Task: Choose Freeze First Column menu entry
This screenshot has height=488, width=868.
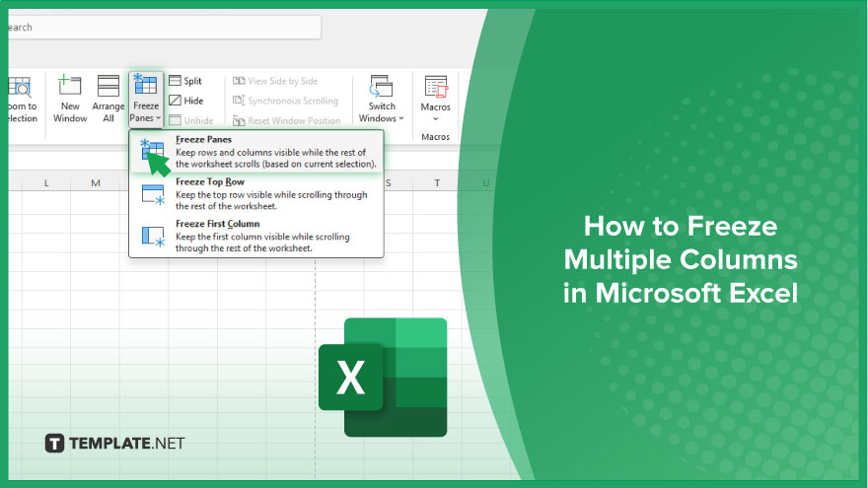Action: 256,236
